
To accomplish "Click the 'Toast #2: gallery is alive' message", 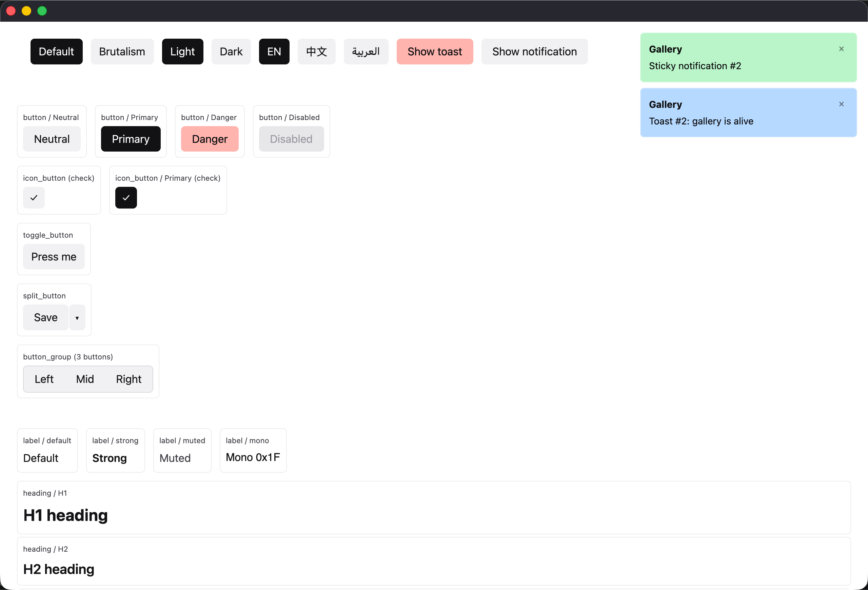I will [701, 121].
